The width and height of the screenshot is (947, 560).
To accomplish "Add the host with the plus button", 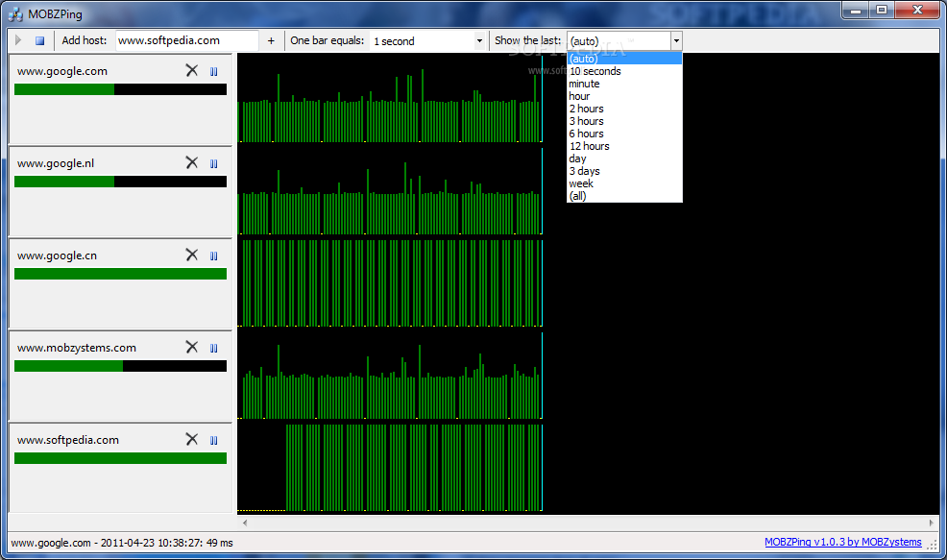I will tap(271, 40).
